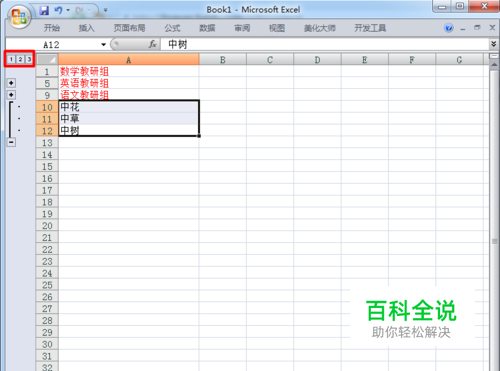The width and height of the screenshot is (500, 371).
Task: Select the cell containing 中树
Action: [x=129, y=130]
